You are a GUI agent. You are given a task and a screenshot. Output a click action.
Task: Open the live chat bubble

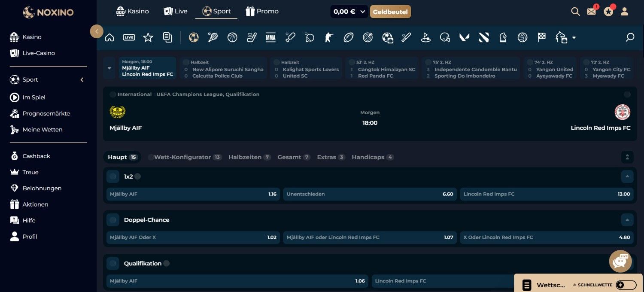pyautogui.click(x=620, y=262)
